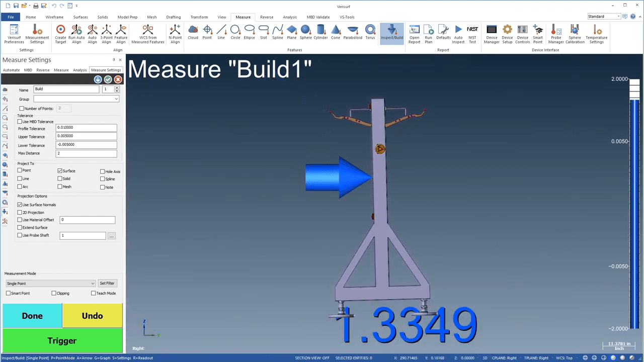This screenshot has width=644, height=362.
Task: Choose the Torus feature tool
Action: coord(370,32)
